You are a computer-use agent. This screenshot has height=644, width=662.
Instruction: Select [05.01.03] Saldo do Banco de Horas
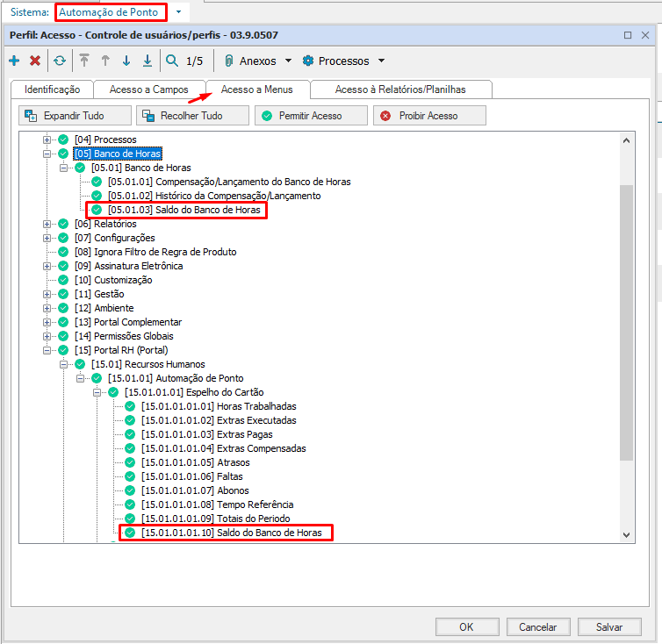coord(184,210)
